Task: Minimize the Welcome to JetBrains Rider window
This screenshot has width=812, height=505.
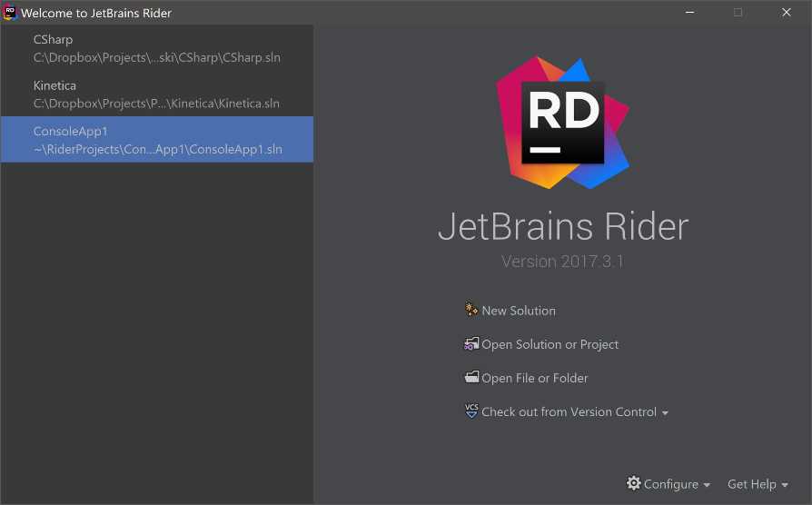Action: tap(689, 13)
